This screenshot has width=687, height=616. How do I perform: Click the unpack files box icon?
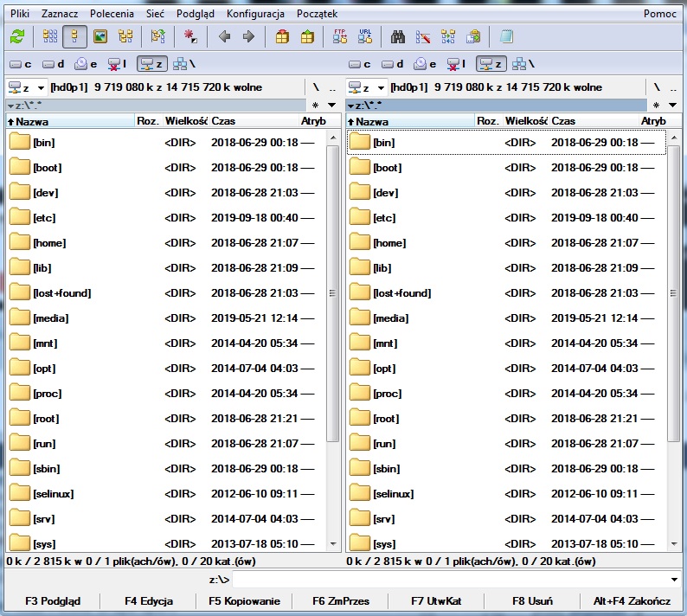(x=307, y=36)
